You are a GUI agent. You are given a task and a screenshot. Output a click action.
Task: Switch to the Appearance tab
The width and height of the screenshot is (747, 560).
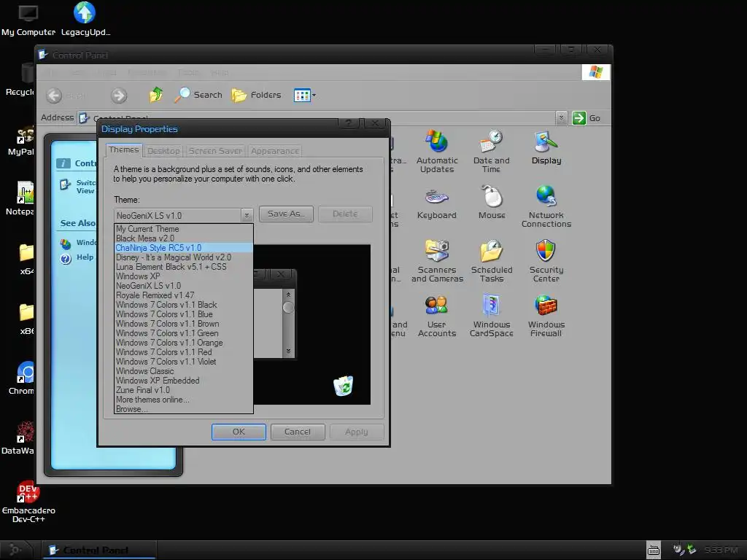point(275,151)
